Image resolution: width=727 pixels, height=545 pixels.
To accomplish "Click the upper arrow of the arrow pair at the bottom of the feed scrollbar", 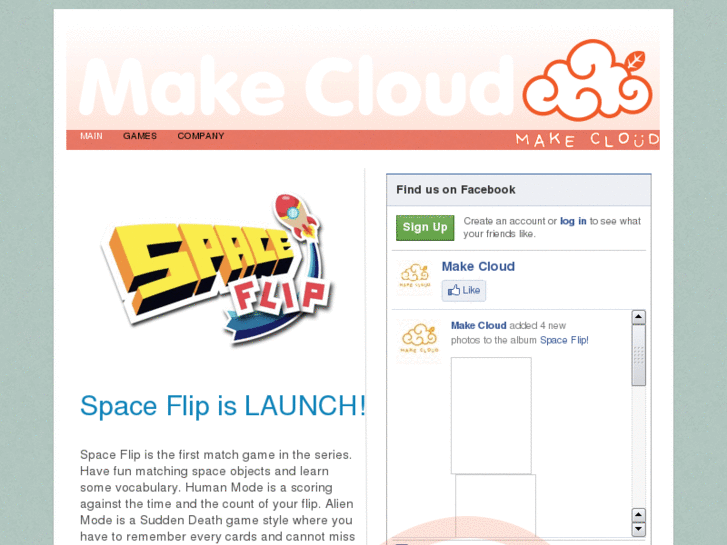I will pyautogui.click(x=638, y=515).
